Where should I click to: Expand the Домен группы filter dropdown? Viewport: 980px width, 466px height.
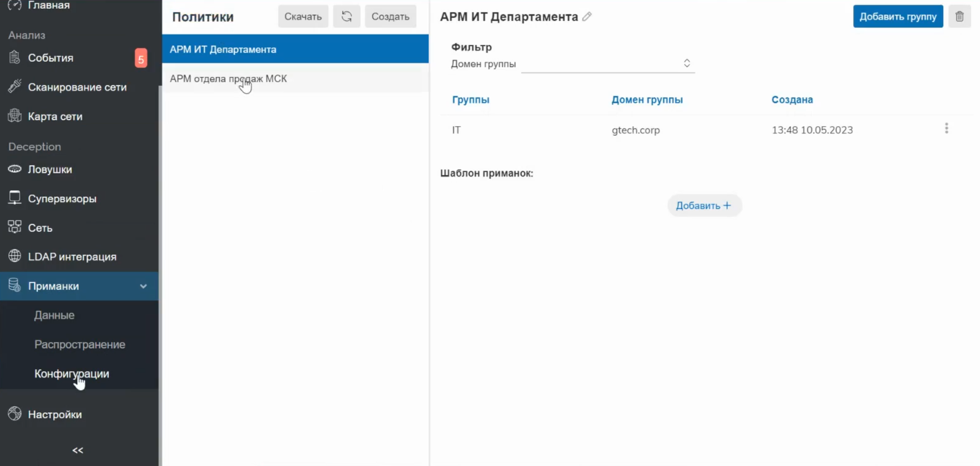pyautogui.click(x=607, y=64)
